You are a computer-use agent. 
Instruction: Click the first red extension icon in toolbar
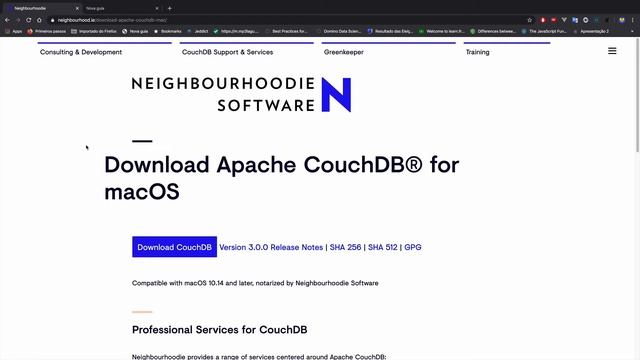[x=543, y=20]
